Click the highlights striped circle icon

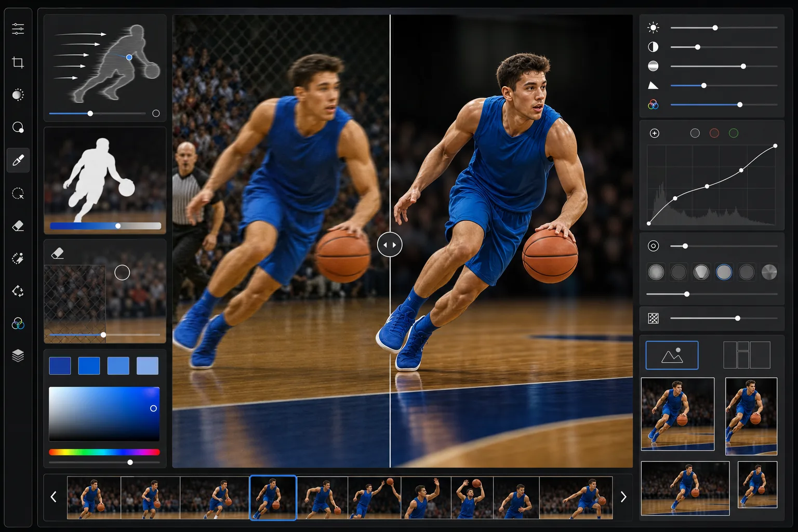654,66
